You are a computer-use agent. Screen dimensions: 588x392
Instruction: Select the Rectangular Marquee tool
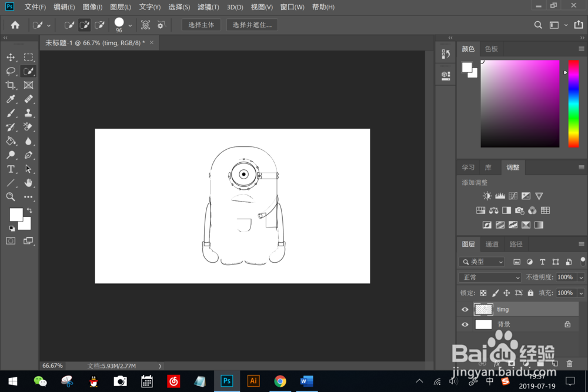click(x=28, y=58)
